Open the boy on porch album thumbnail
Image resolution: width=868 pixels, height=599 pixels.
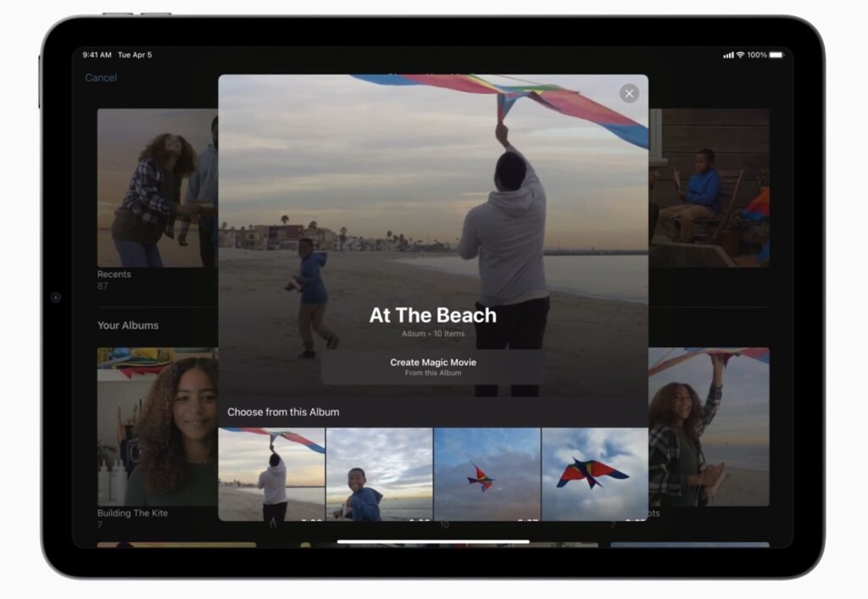coord(709,188)
